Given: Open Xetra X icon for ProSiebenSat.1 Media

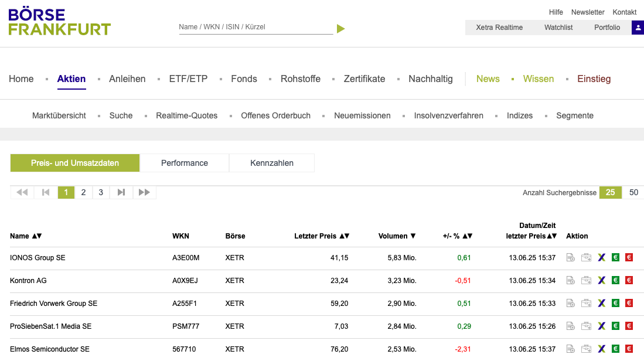Looking at the screenshot, I should point(601,326).
